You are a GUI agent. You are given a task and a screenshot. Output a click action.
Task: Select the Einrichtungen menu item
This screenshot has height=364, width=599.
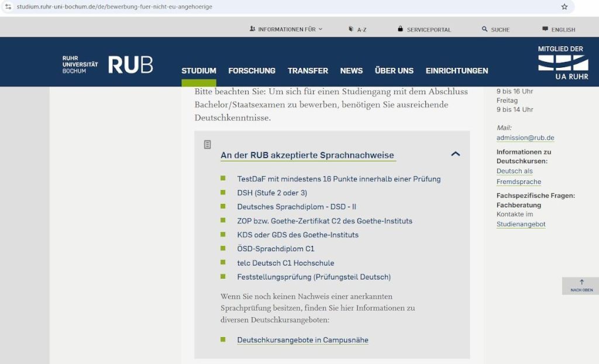pos(456,71)
